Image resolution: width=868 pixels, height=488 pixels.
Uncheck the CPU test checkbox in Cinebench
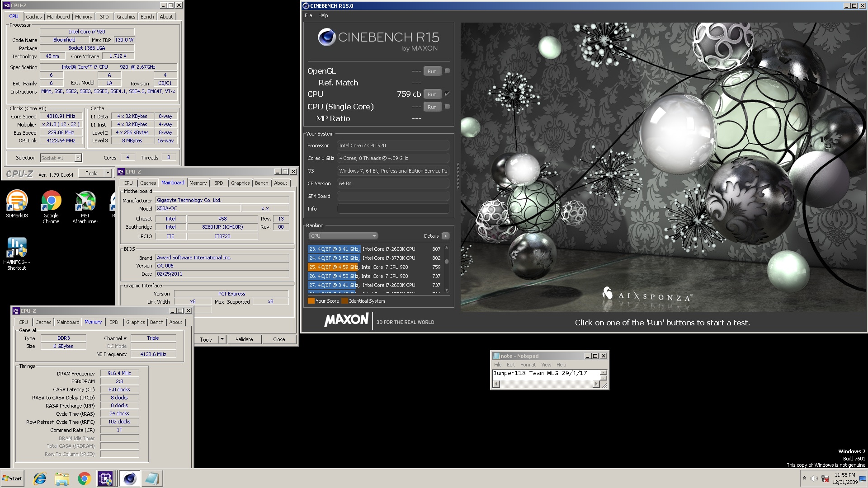[x=447, y=94]
